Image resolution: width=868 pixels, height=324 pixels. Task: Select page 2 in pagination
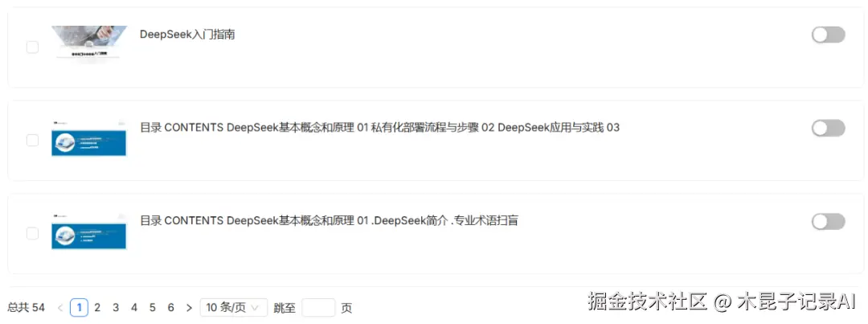pos(97,307)
